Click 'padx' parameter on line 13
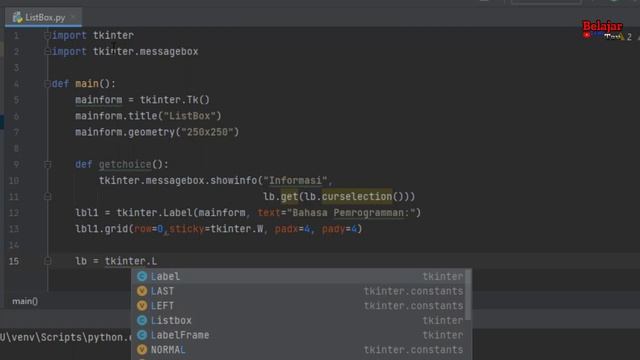The height and width of the screenshot is (360, 640). pos(287,229)
